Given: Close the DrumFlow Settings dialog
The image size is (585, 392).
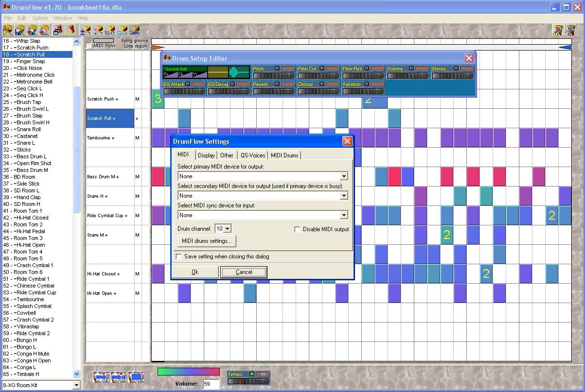Looking at the screenshot, I should tap(347, 141).
